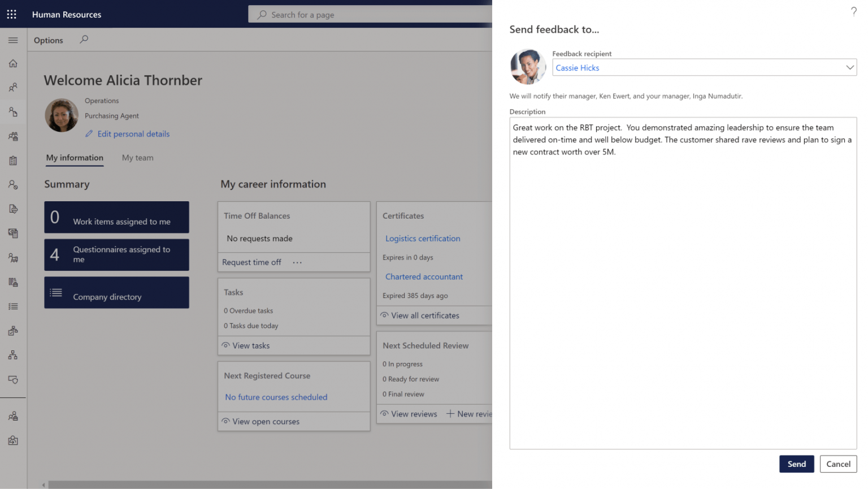Screen dimensions: 868x489
Task: Open the Options menu
Action: point(48,40)
